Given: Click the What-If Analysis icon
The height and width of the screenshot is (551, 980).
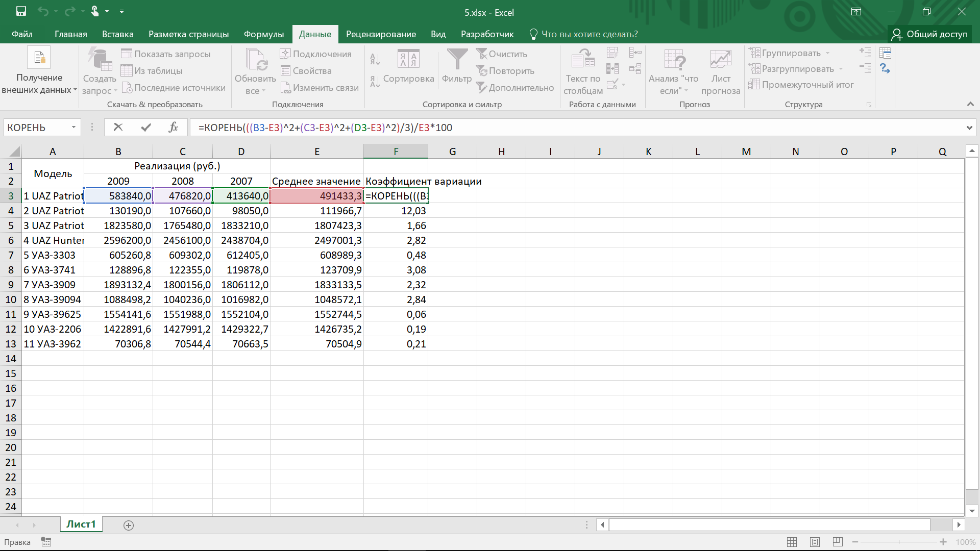Looking at the screenshot, I should [674, 60].
